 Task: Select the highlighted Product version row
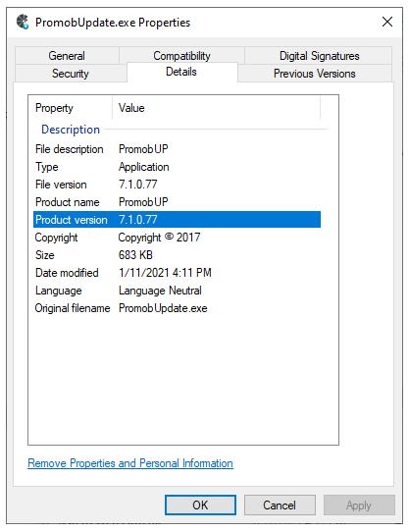tap(177, 220)
